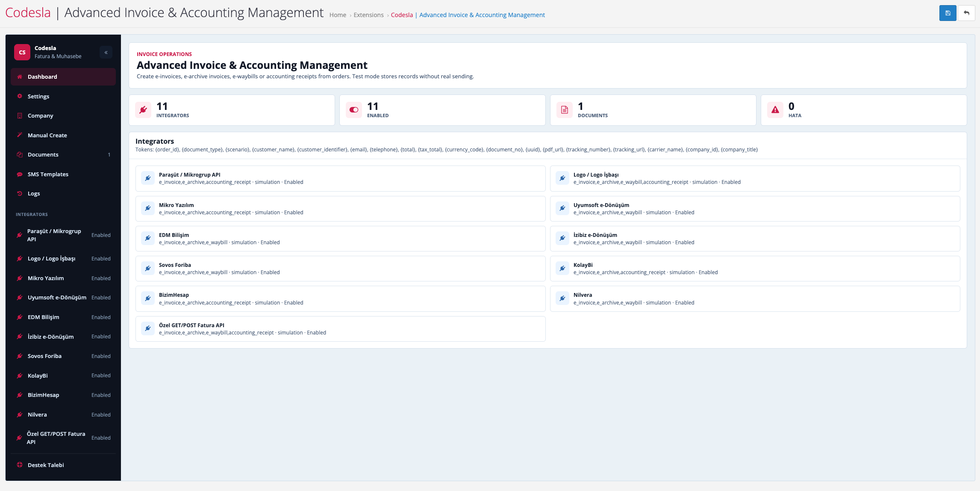Select Sovos Foriba in sidebar integrators

(63, 356)
